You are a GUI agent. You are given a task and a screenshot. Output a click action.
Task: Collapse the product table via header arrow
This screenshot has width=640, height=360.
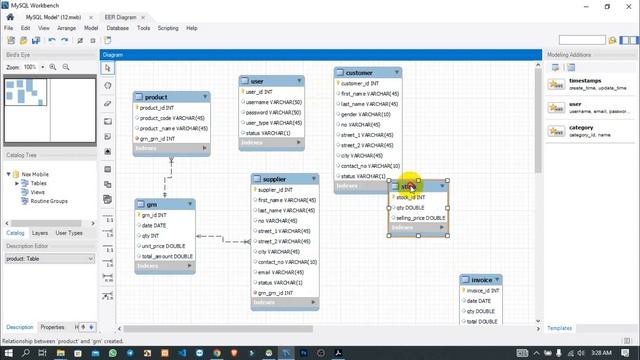click(205, 97)
